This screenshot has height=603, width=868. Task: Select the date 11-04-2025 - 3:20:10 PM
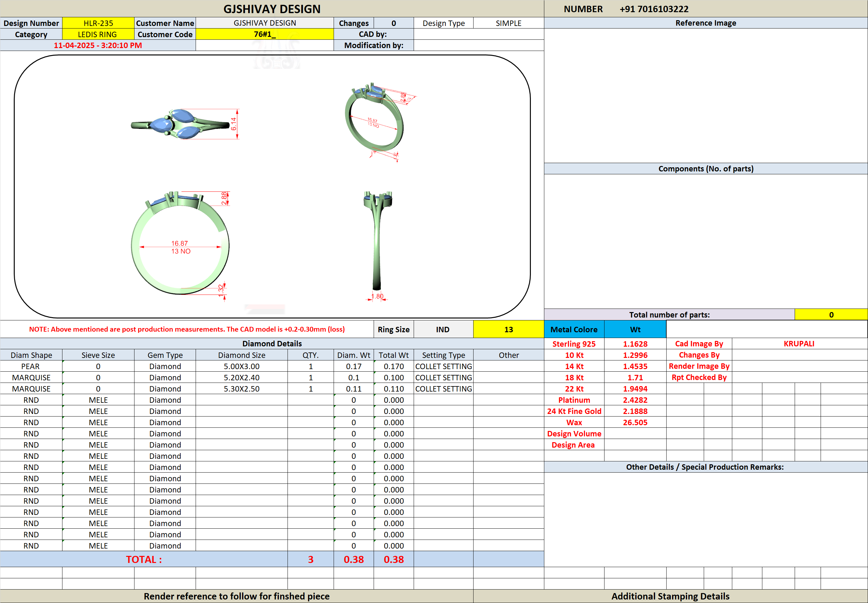tap(98, 45)
